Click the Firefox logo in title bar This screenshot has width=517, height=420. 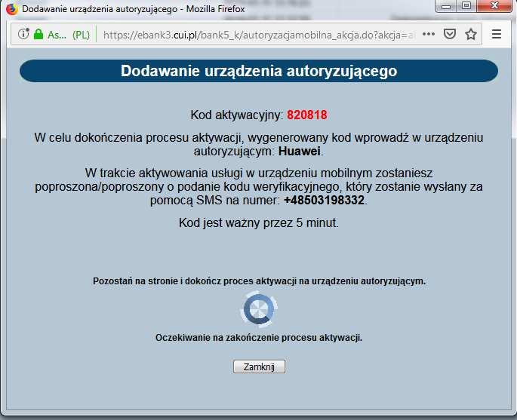point(11,9)
